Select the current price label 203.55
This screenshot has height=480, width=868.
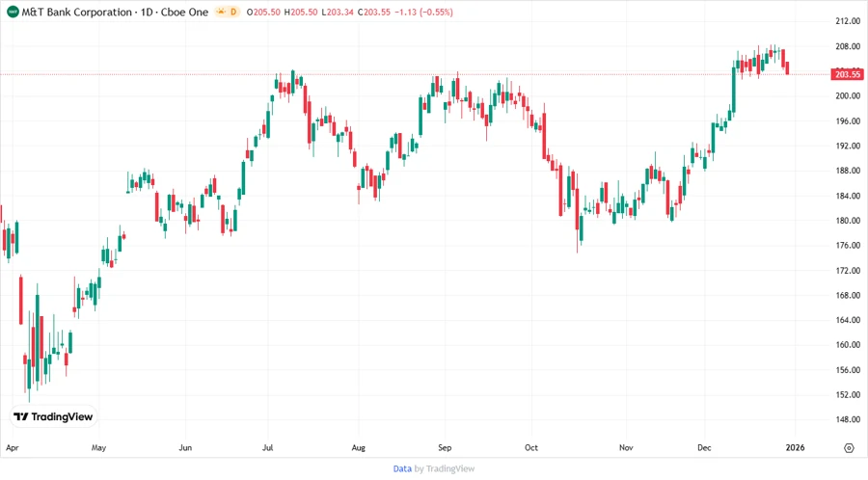click(x=847, y=74)
